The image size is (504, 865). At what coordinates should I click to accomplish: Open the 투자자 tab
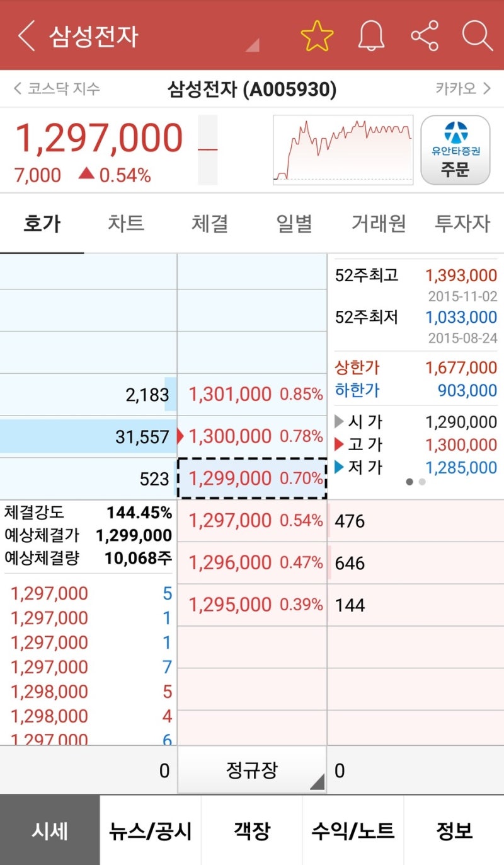coord(462,223)
